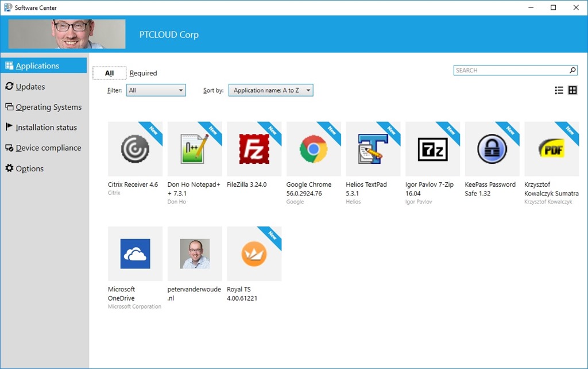Select the FileZilla 3.24.0 icon
588x369 pixels.
pyautogui.click(x=254, y=149)
